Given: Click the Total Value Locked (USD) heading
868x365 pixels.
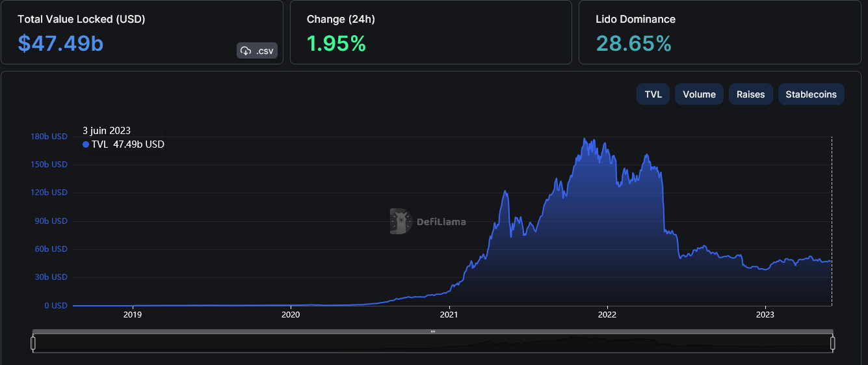Looking at the screenshot, I should [81, 19].
